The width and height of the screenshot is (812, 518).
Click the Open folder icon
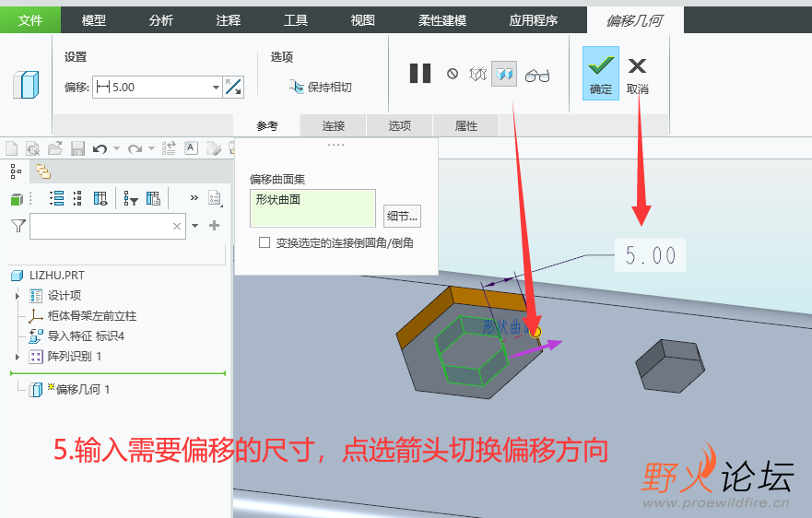coord(55,148)
